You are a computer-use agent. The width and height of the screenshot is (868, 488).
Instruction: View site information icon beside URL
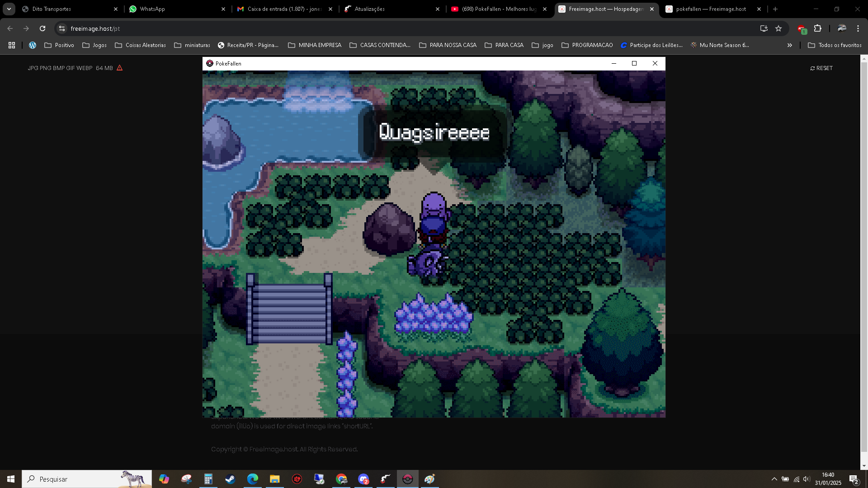click(x=62, y=28)
